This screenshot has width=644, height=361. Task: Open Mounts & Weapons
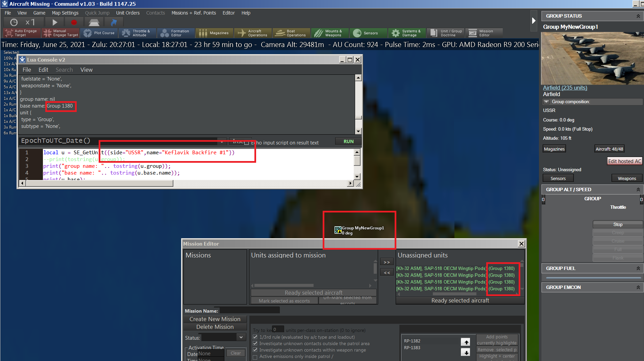[330, 33]
